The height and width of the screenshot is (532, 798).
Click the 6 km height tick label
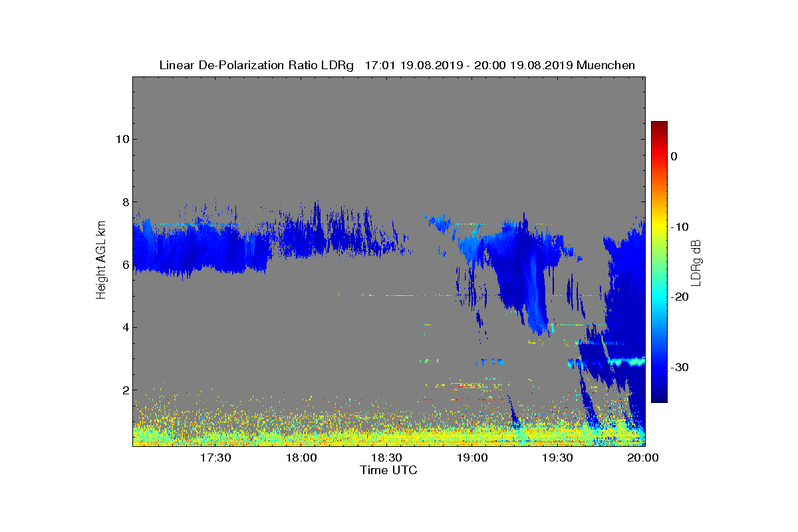[x=125, y=265]
